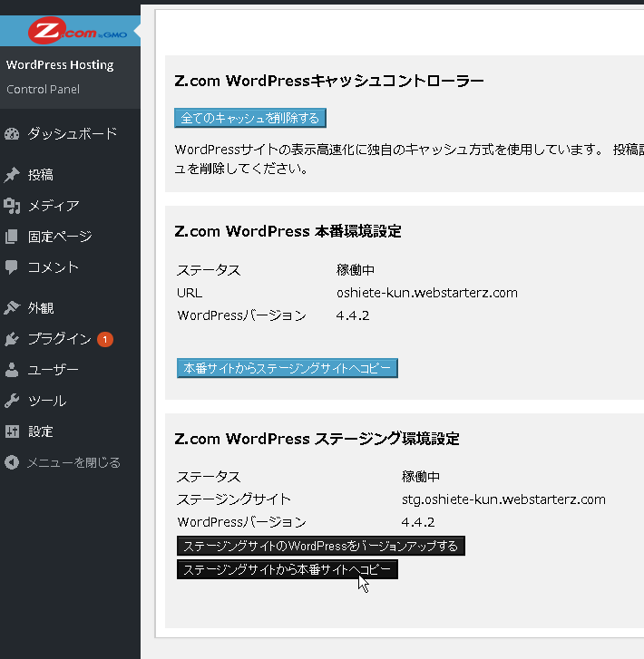This screenshot has height=659, width=644.
Task: Click production WordPress version 4.4.2
Action: 353,315
